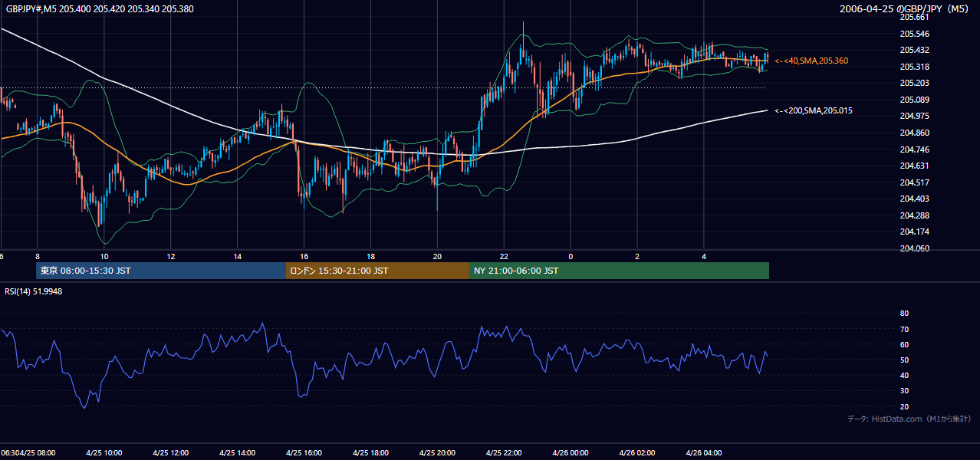Click the hour 2 tick label under chart
The image size is (980, 460).
[637, 256]
